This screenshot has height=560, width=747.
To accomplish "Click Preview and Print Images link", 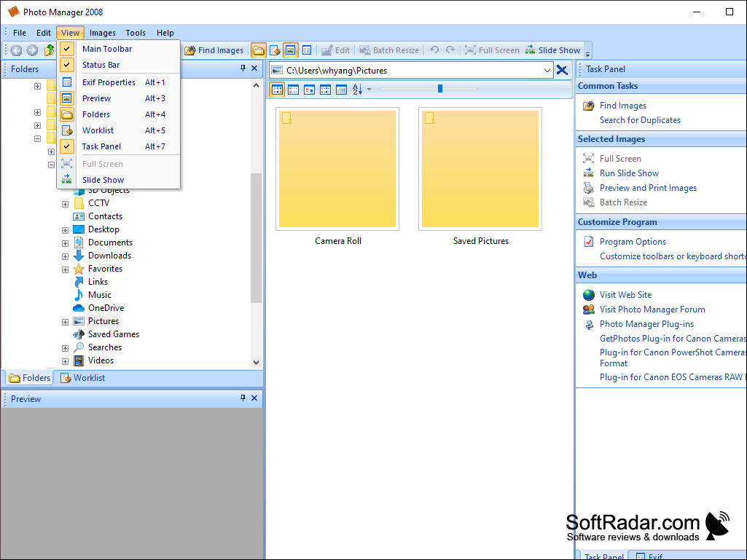I will tap(648, 188).
